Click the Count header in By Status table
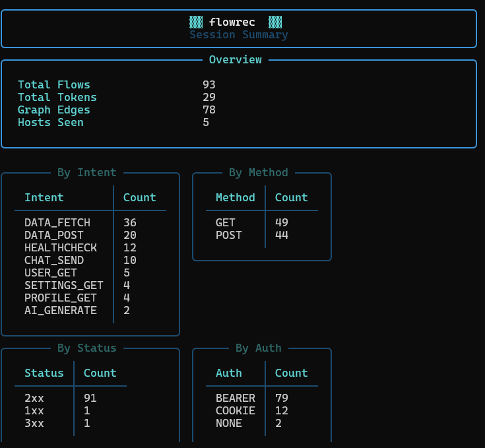Viewport: 485px width, 448px height. [100, 373]
